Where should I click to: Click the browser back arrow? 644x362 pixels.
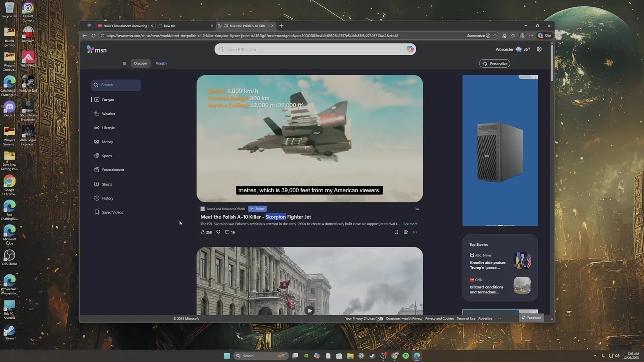tap(85, 36)
